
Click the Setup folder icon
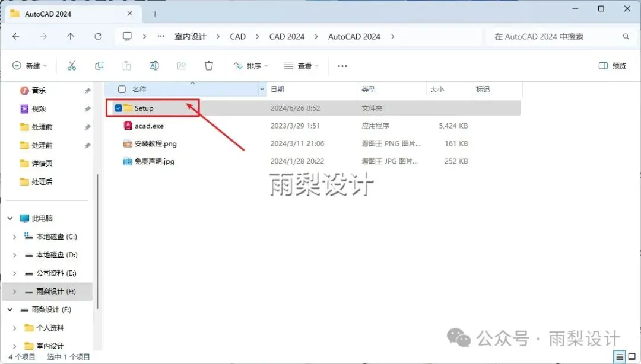[128, 108]
